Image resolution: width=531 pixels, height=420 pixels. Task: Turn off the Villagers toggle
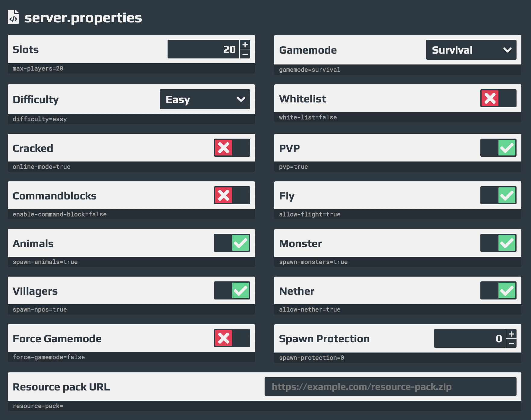(232, 290)
